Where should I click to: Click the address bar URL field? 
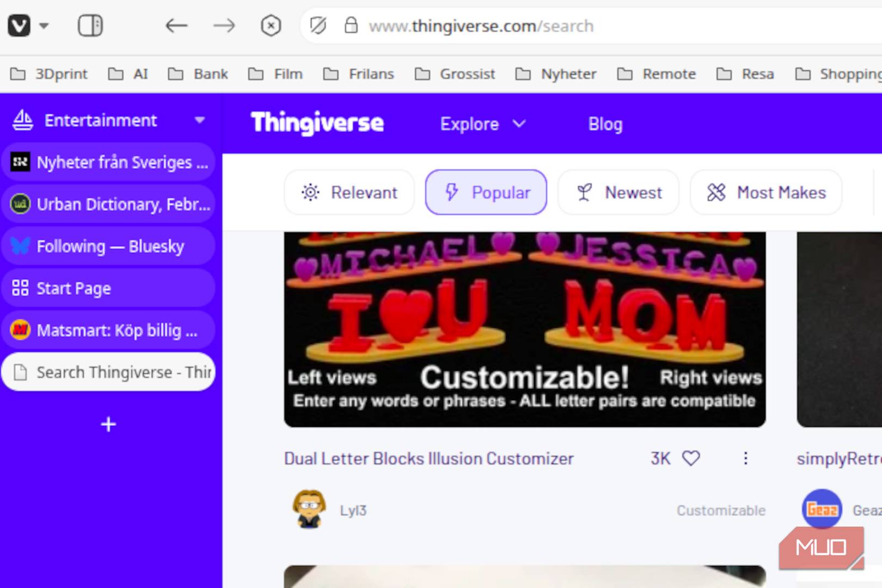[544, 26]
